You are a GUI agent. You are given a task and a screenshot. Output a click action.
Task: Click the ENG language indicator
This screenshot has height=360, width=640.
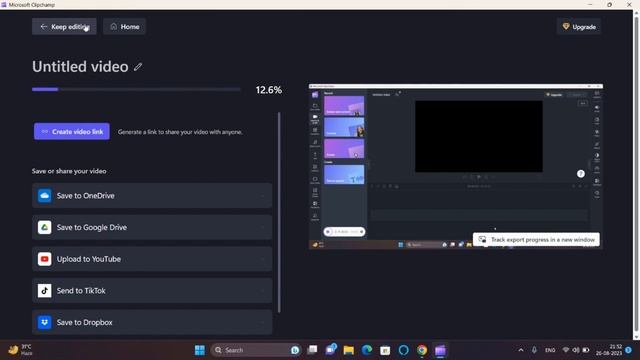tap(550, 350)
